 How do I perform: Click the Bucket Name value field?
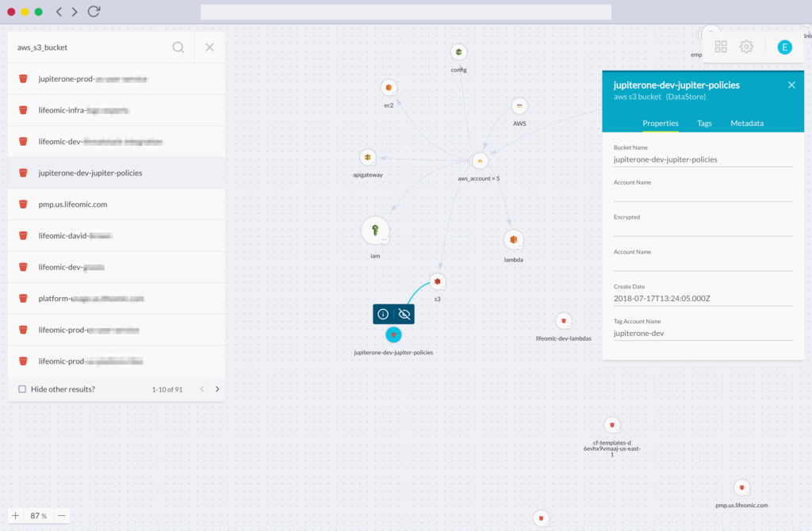coord(703,159)
